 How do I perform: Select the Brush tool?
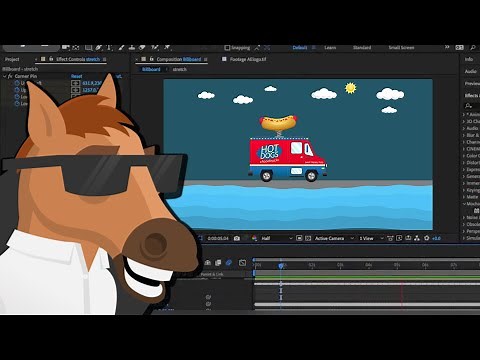[121, 48]
